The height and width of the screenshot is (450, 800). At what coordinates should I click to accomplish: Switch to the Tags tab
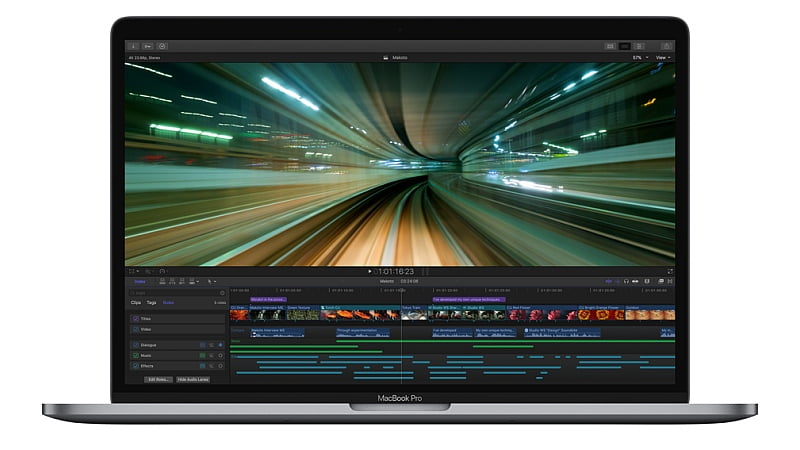click(151, 302)
